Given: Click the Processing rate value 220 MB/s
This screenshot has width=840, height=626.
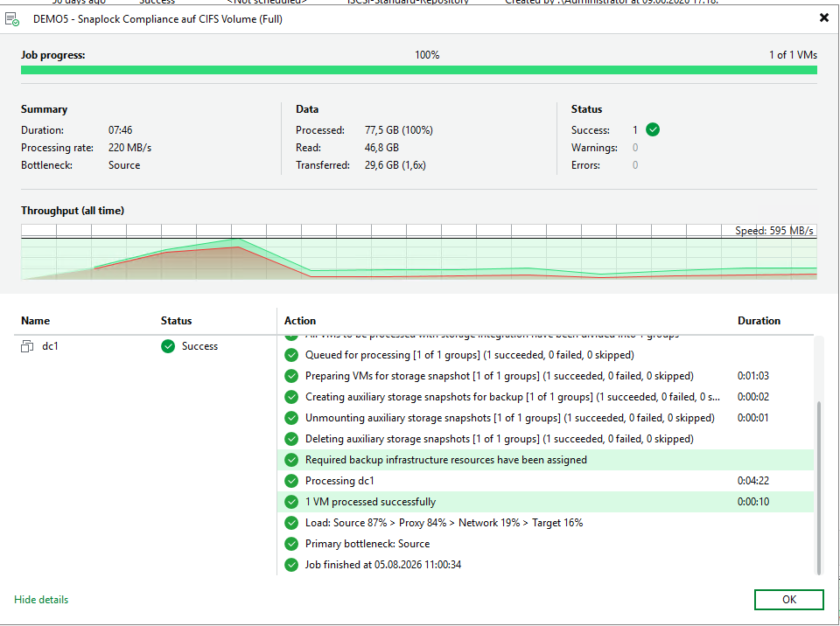Looking at the screenshot, I should click(x=129, y=148).
